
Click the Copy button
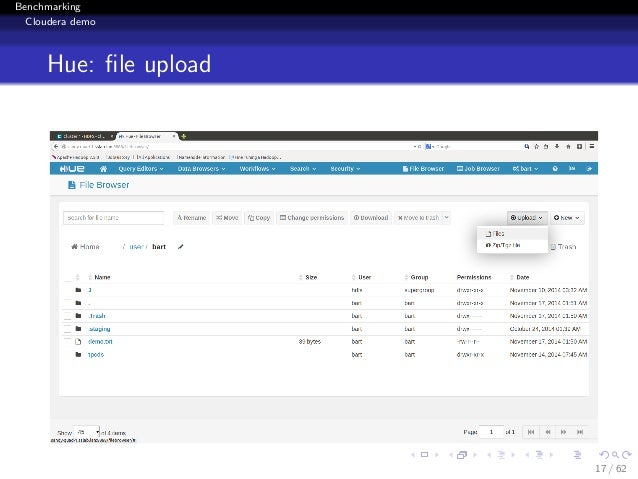point(259,218)
